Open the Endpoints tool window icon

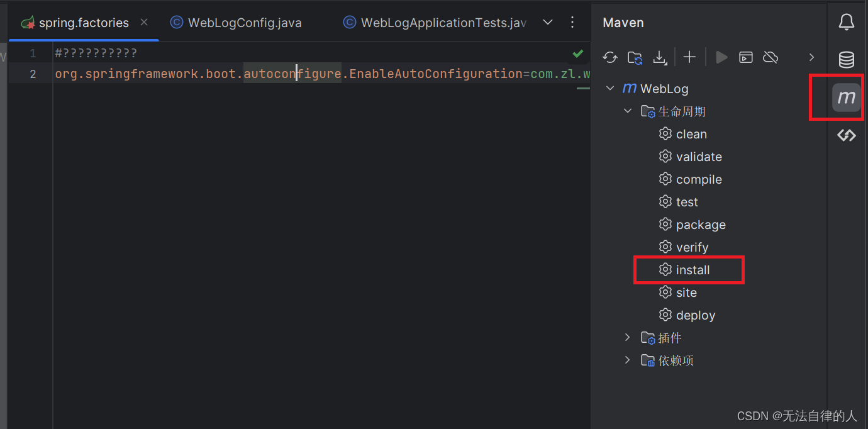click(x=847, y=135)
